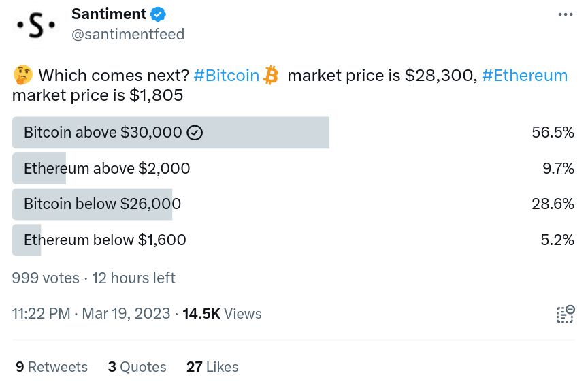View the 27 Likes list

tap(212, 367)
